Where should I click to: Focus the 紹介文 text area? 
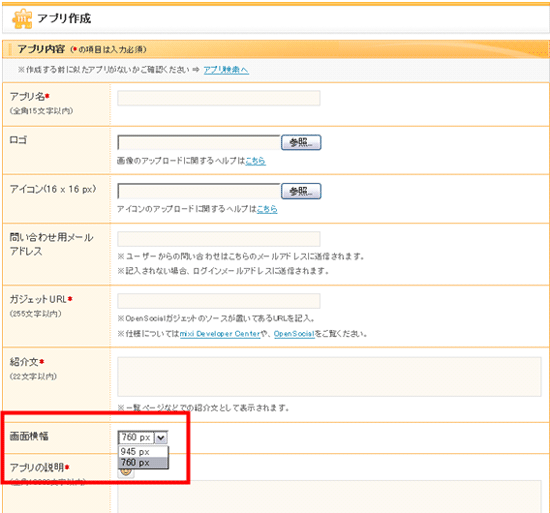(329, 377)
